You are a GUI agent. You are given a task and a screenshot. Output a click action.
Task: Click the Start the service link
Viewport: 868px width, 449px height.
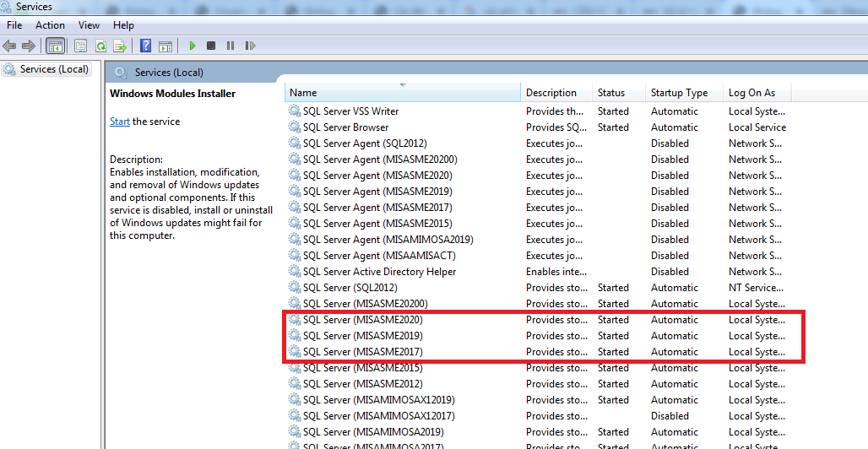pos(120,122)
